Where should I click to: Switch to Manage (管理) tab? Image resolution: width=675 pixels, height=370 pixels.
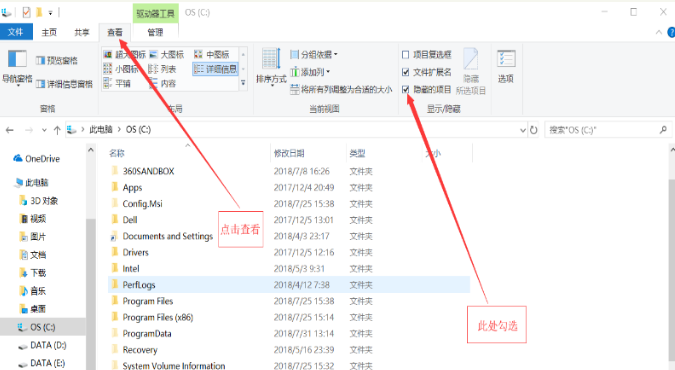coord(155,32)
